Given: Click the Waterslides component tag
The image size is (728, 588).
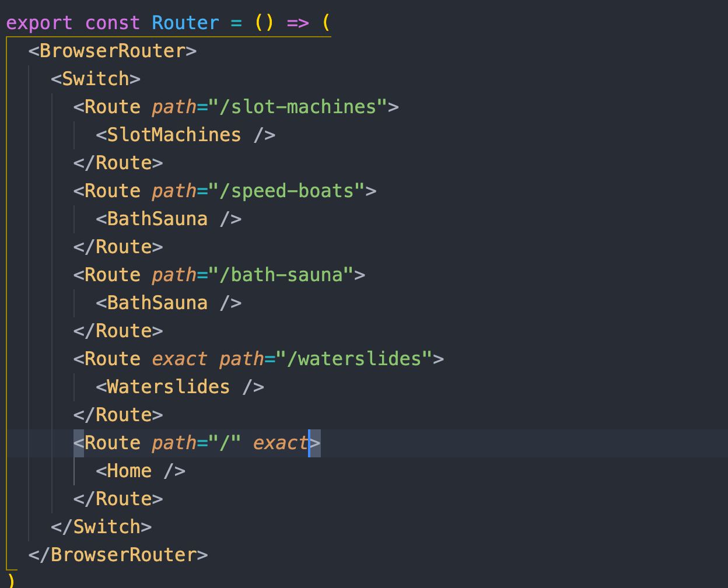Looking at the screenshot, I should pyautogui.click(x=180, y=387).
